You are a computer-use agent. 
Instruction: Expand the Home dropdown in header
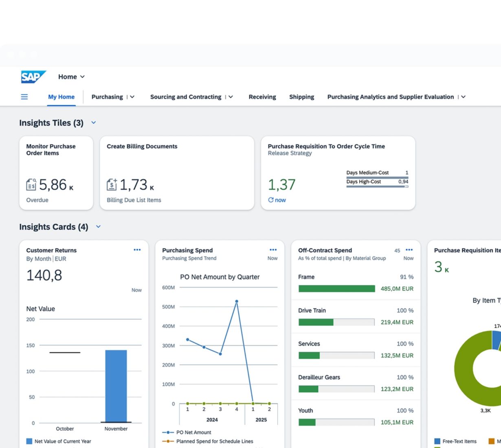pos(82,77)
